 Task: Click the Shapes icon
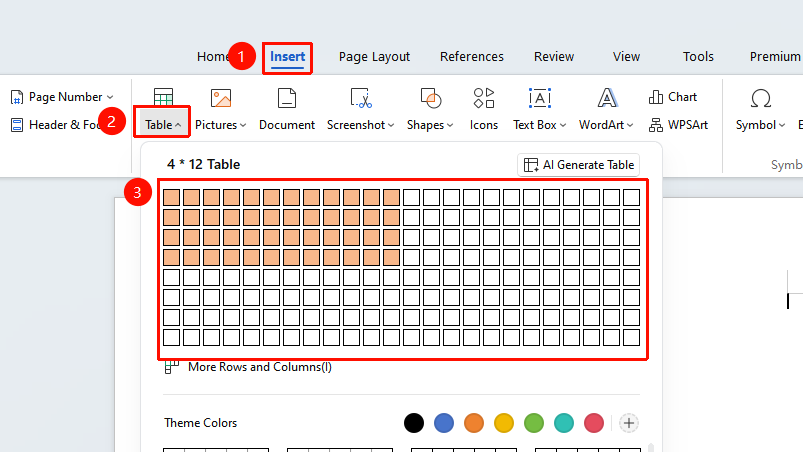430,98
